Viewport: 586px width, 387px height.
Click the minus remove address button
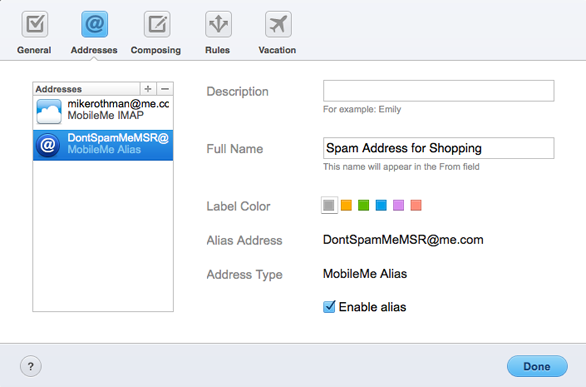click(165, 89)
